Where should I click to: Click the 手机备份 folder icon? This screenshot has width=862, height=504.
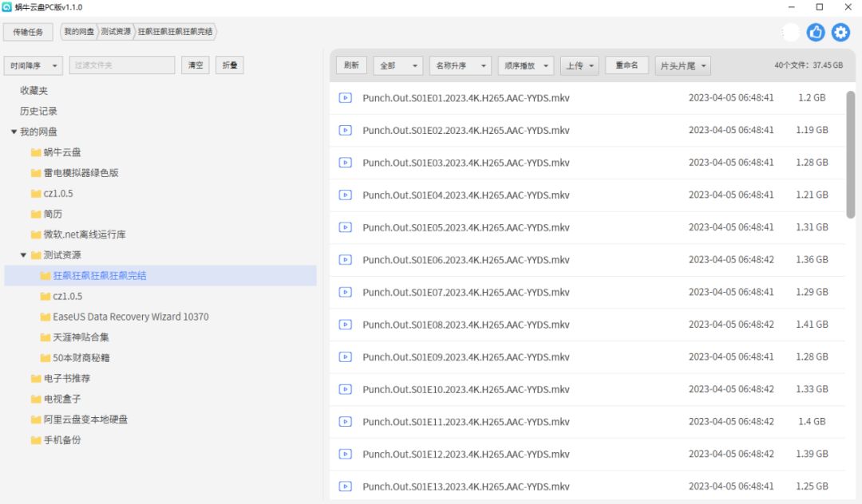[36, 439]
